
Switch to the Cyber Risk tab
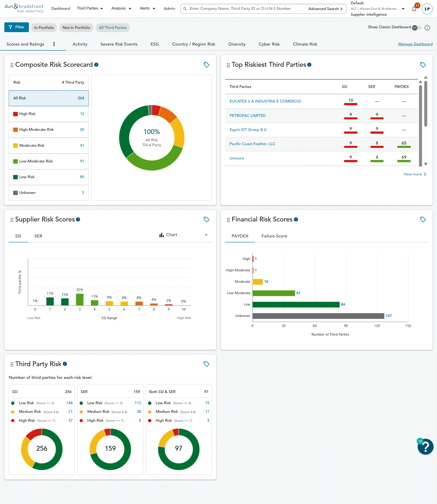tap(269, 44)
